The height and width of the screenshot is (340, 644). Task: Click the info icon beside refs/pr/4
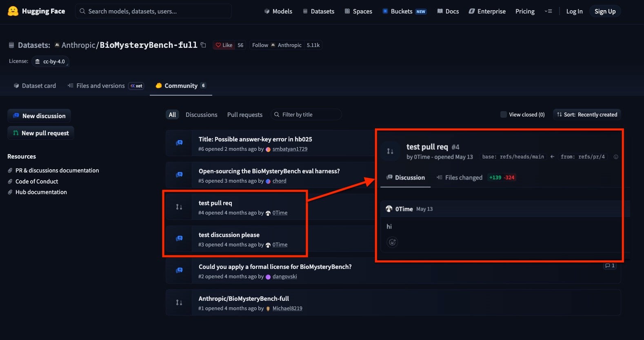(x=616, y=157)
